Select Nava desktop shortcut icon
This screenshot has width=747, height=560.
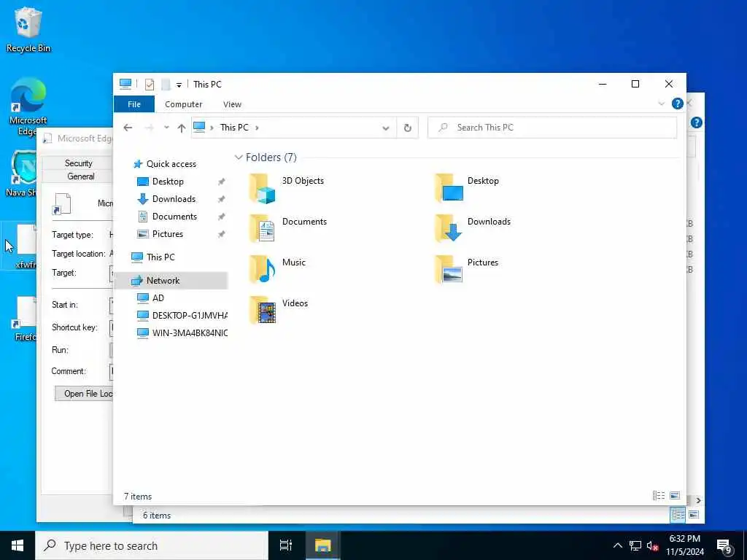[21, 174]
